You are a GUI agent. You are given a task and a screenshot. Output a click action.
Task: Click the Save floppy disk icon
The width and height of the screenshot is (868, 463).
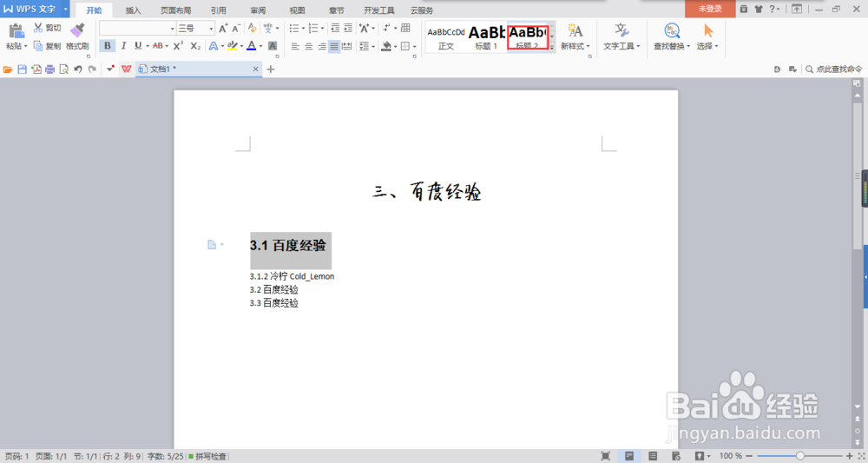pyautogui.click(x=23, y=69)
